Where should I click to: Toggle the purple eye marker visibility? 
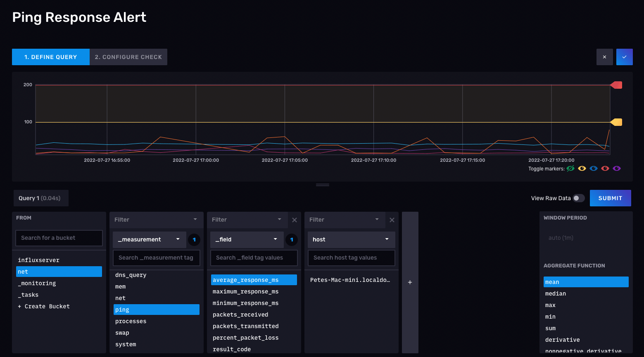pyautogui.click(x=617, y=168)
